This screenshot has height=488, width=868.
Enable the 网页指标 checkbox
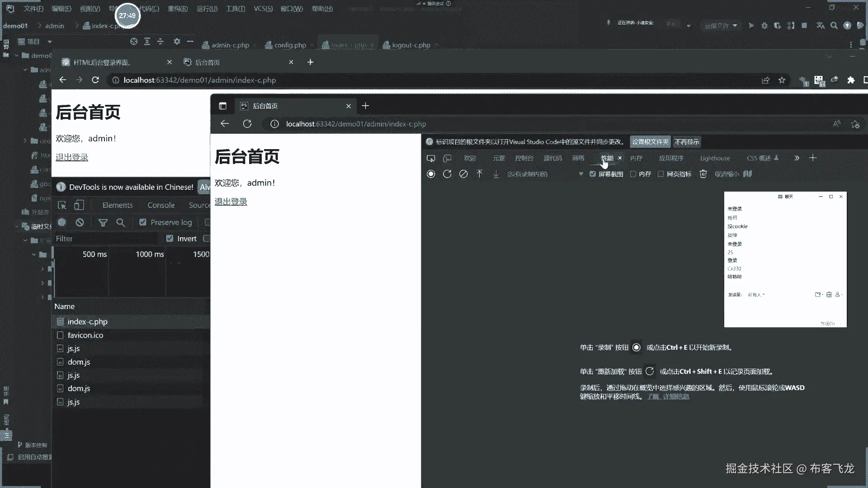tap(660, 174)
